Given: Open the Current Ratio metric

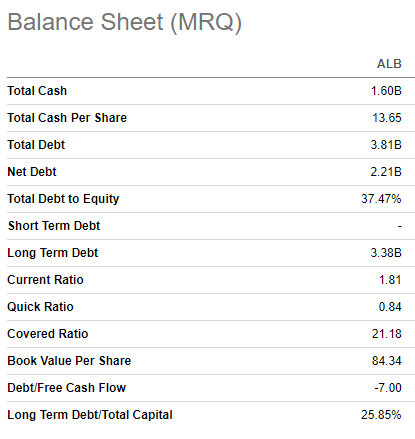Looking at the screenshot, I should pyautogui.click(x=45, y=280).
